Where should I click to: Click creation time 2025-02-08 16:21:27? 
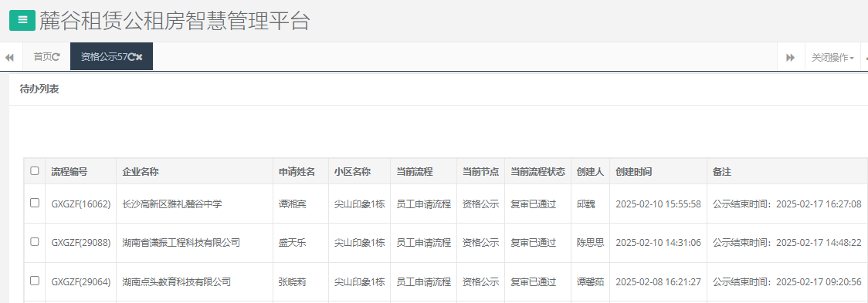(658, 282)
